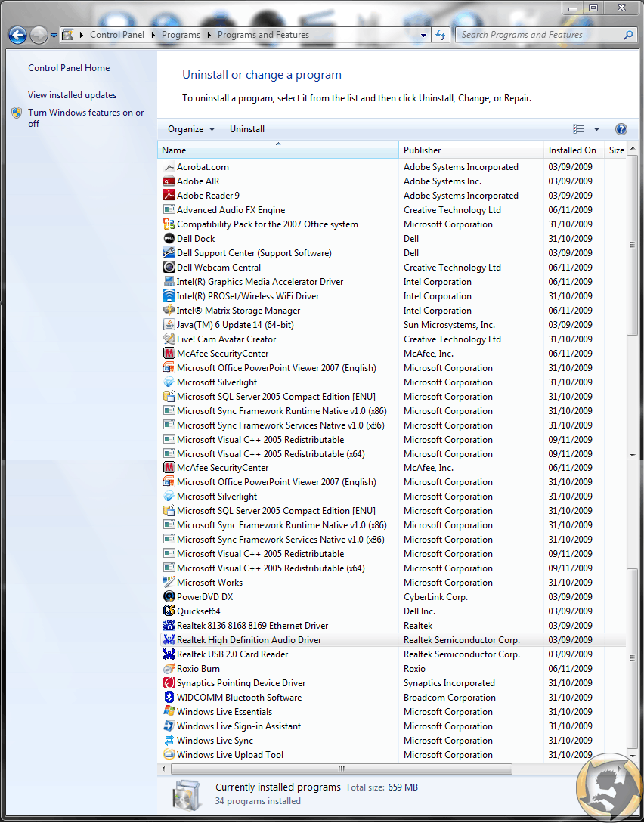
Task: Click the Windows Live Sync icon
Action: coord(169,741)
